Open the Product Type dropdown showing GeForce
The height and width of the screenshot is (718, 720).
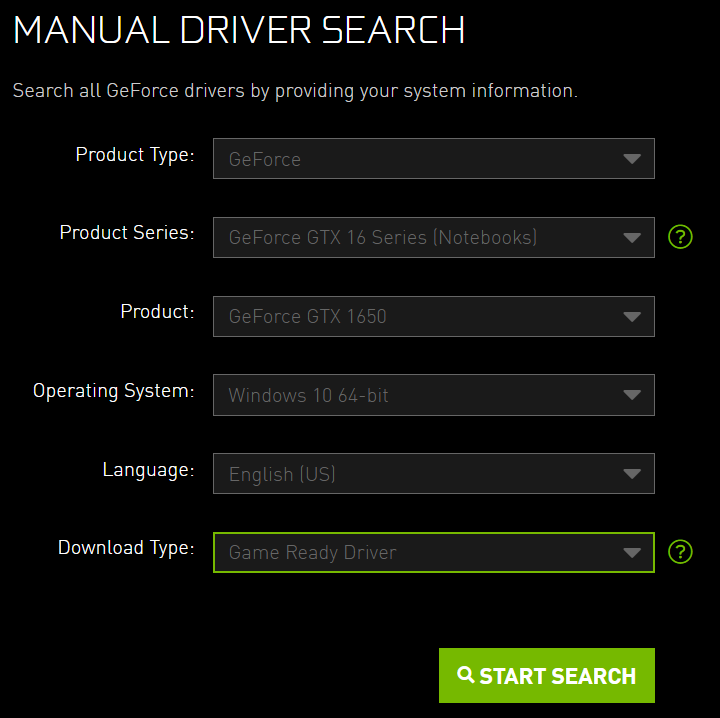[433, 158]
